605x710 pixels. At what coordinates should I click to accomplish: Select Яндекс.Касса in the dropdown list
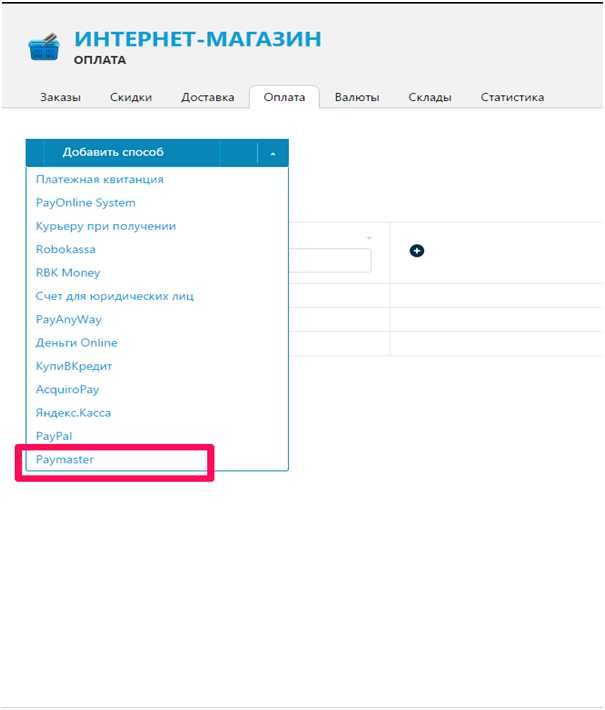coord(73,413)
